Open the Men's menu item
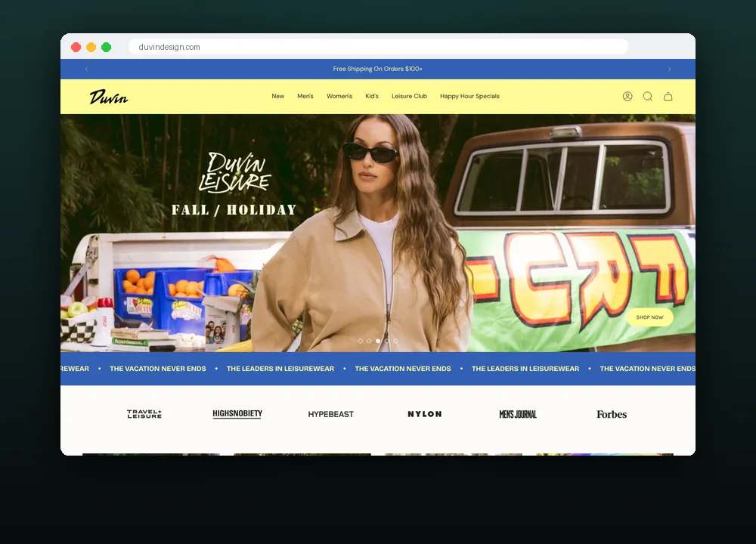Image resolution: width=756 pixels, height=544 pixels. tap(305, 96)
